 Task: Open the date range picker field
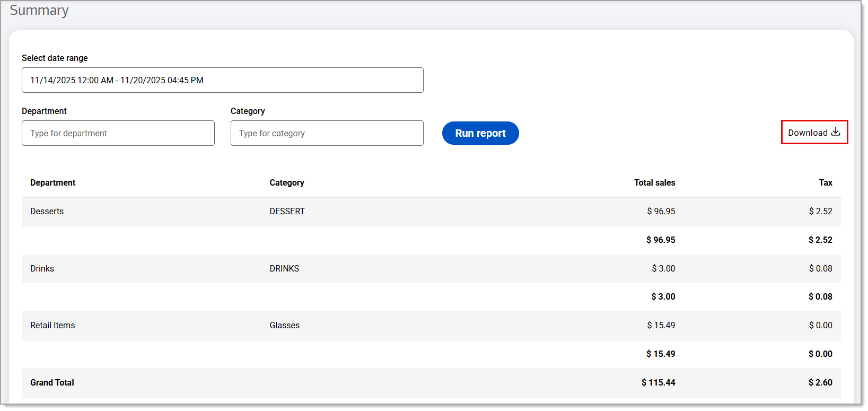[222, 80]
